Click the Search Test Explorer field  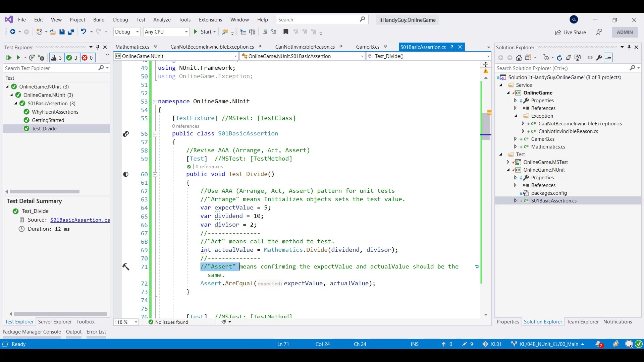[50, 68]
